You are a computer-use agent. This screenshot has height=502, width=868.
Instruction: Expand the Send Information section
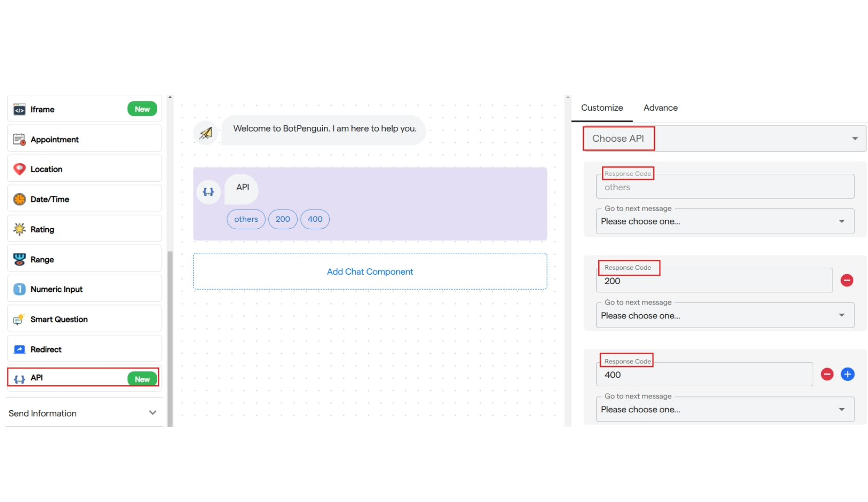[x=84, y=413]
